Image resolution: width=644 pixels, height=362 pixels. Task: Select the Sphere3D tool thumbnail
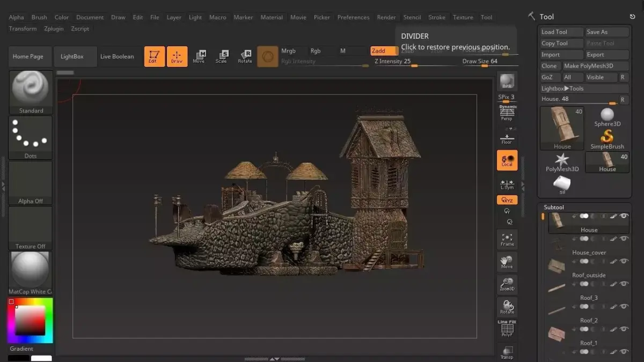607,117
